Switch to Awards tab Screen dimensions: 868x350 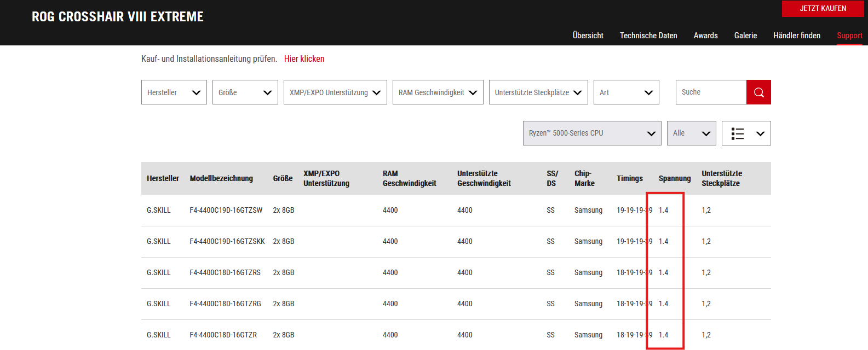click(x=705, y=36)
